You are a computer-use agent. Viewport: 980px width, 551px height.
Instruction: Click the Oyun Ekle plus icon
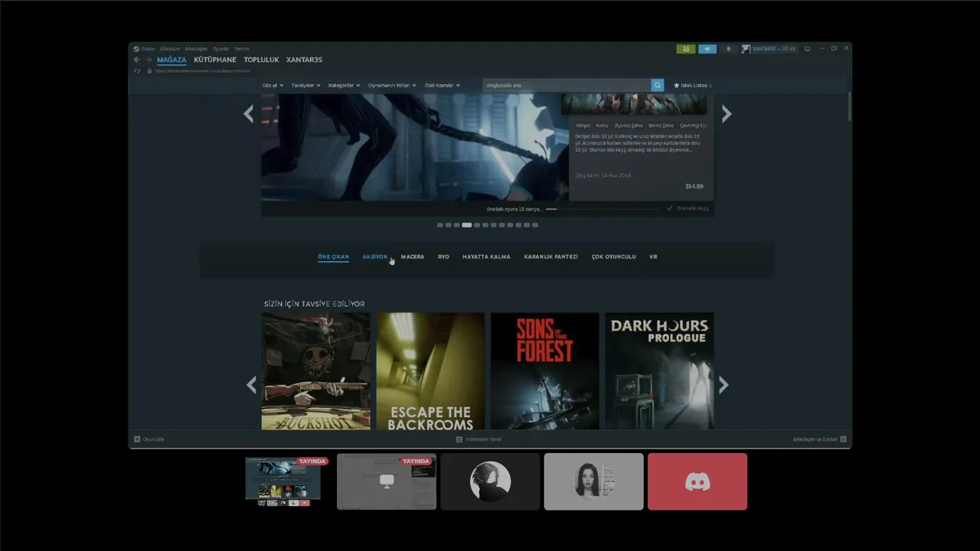137,439
